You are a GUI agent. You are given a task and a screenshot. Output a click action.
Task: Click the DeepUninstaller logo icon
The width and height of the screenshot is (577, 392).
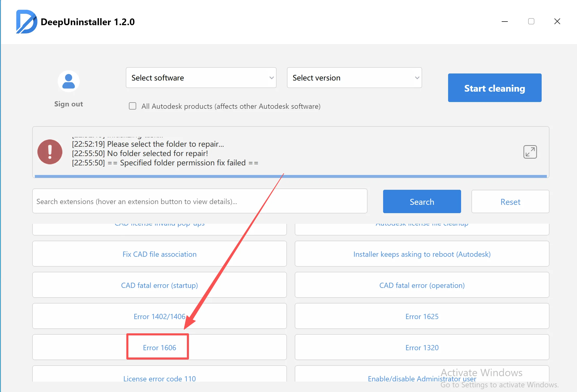click(26, 22)
